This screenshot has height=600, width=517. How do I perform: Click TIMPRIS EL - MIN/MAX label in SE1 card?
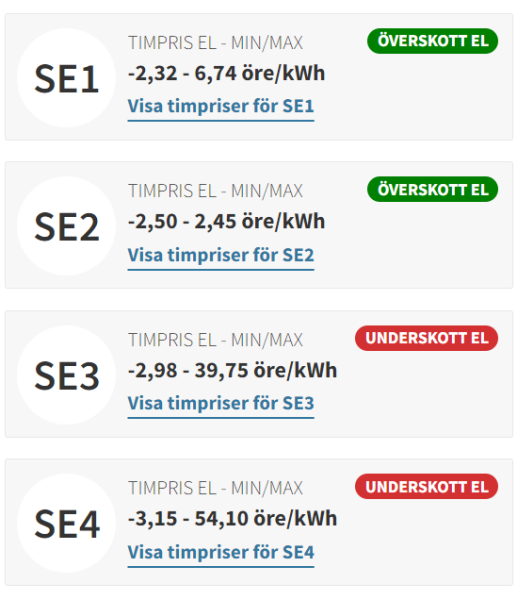(x=215, y=43)
